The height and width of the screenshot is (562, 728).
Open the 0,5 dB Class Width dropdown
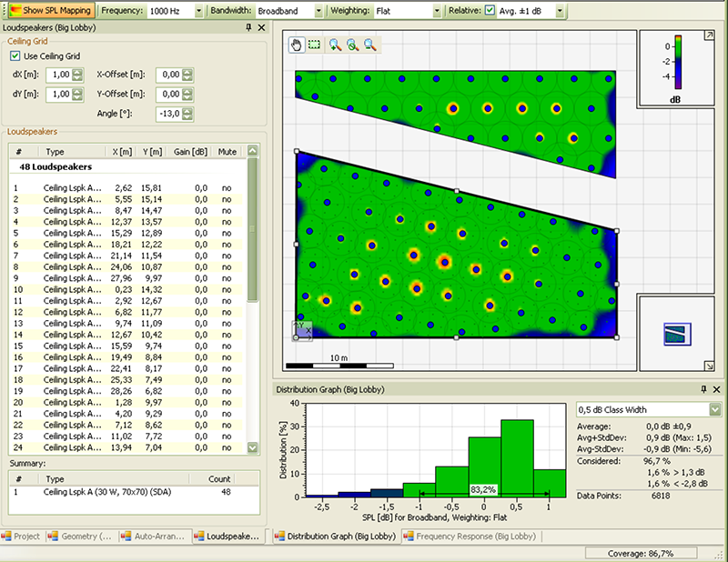click(x=715, y=409)
